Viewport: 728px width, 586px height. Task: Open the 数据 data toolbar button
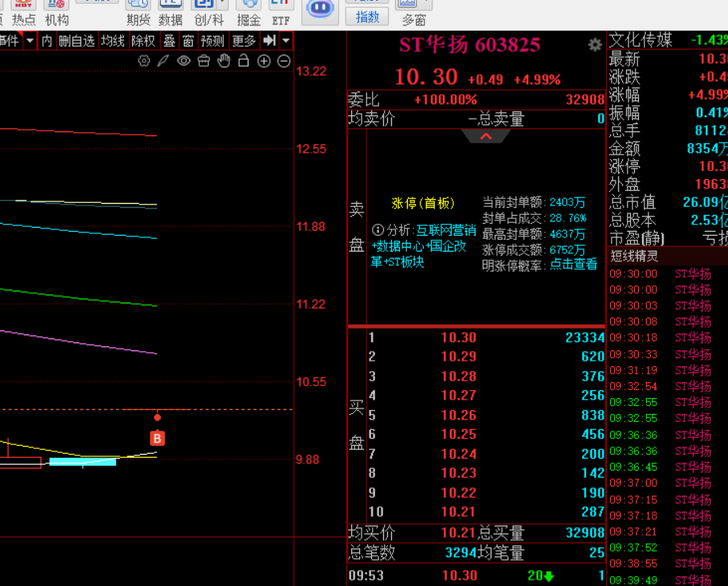click(x=170, y=13)
